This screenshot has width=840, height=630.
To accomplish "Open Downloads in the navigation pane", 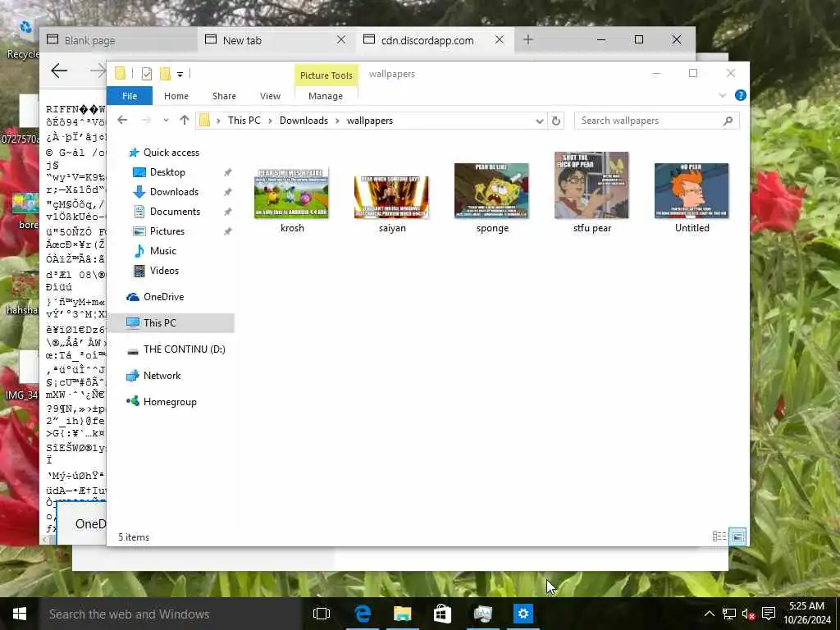I will click(x=174, y=192).
